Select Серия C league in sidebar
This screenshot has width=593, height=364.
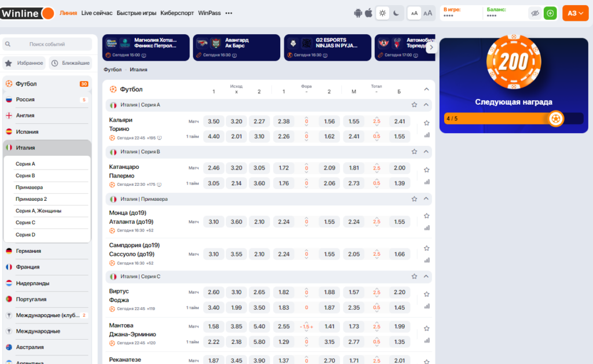tap(25, 223)
